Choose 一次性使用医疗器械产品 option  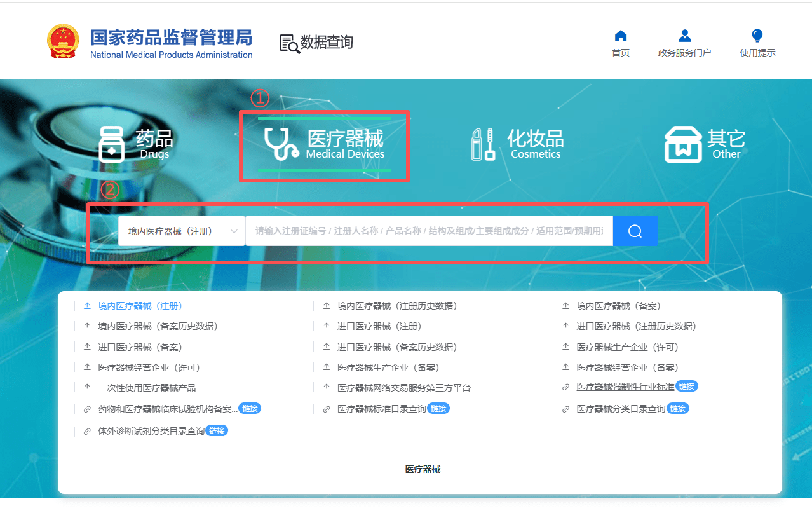[147, 388]
